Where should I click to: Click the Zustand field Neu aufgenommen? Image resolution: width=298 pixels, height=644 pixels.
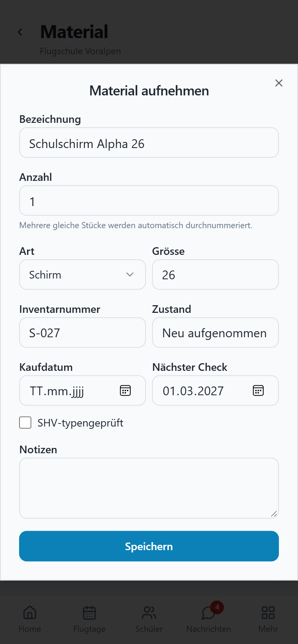(215, 333)
